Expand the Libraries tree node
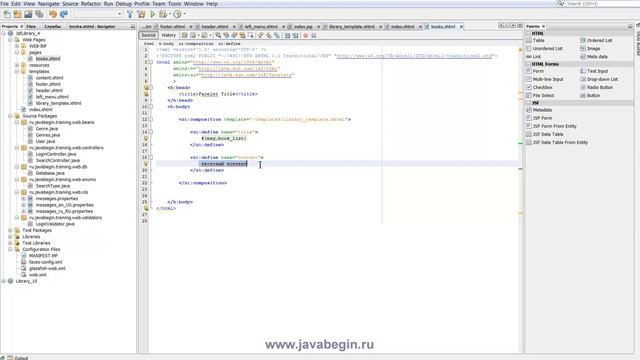The width and height of the screenshot is (640, 360). pos(10,237)
